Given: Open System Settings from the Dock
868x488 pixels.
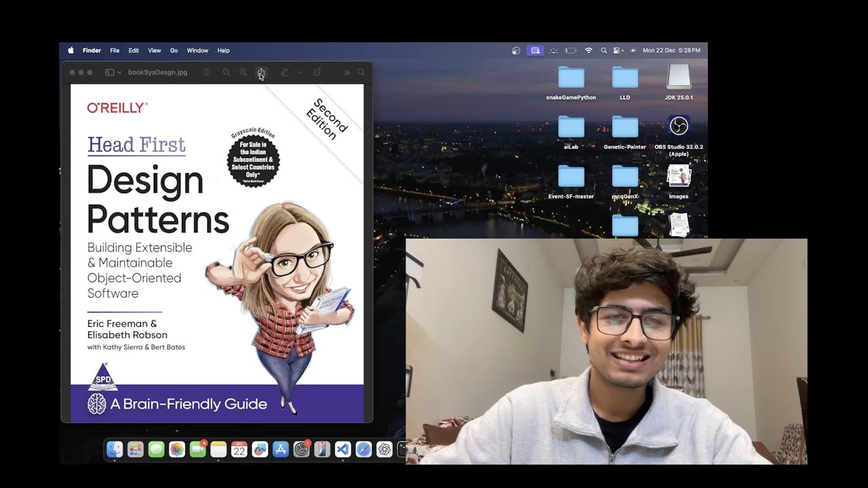Looking at the screenshot, I should coord(302,449).
